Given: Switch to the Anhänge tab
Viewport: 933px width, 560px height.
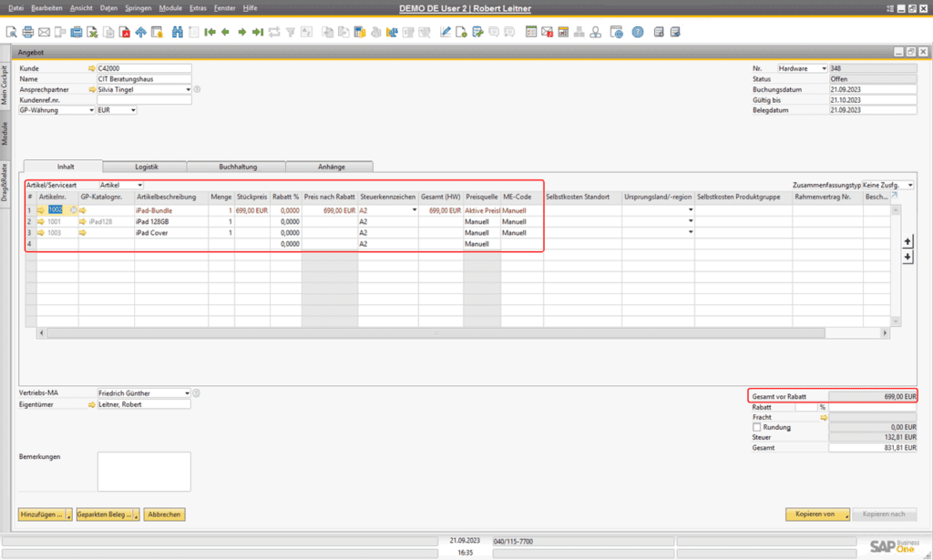Looking at the screenshot, I should click(331, 167).
